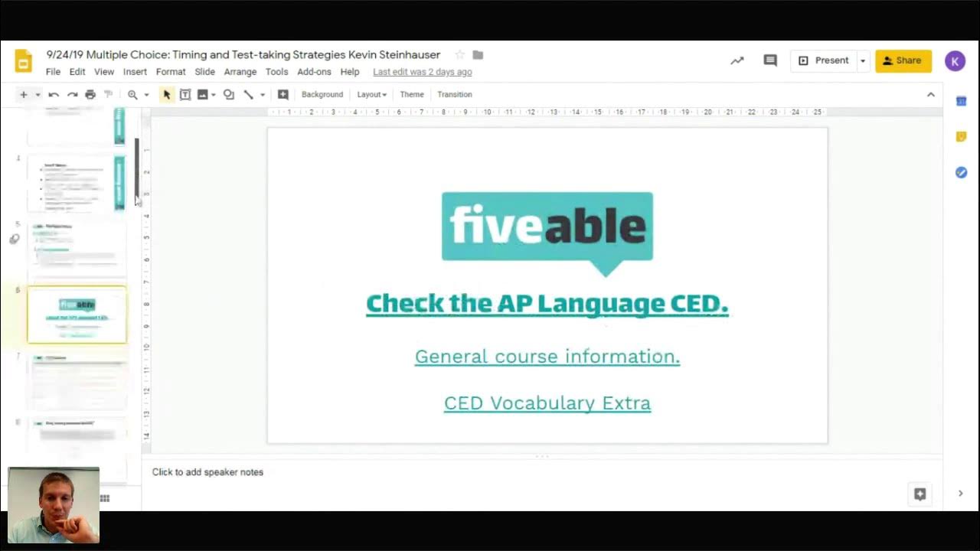Screen dimensions: 980x551
Task: Follow 'General course information.' link
Action: 547,357
